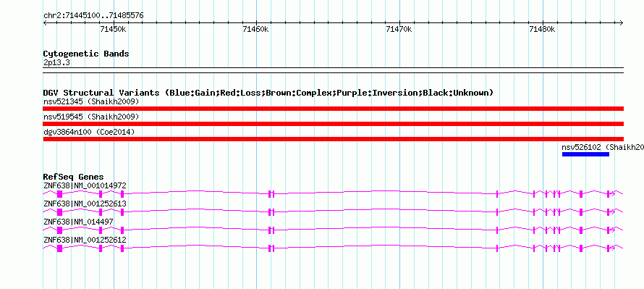Click the RefSeq Genes track title
The width and height of the screenshot is (644, 289).
coord(74,177)
